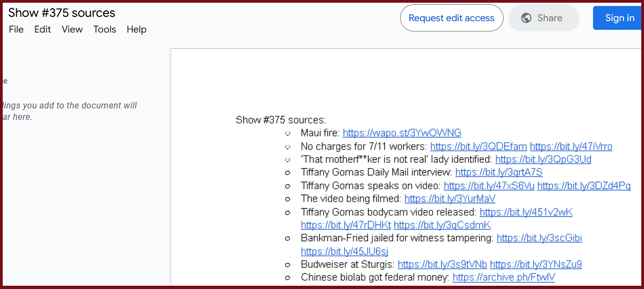Open the File menu
Image resolution: width=644 pixels, height=289 pixels.
tap(16, 30)
